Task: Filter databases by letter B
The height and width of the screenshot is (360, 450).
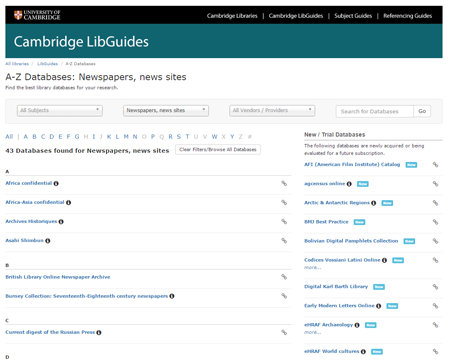Action: pos(34,136)
